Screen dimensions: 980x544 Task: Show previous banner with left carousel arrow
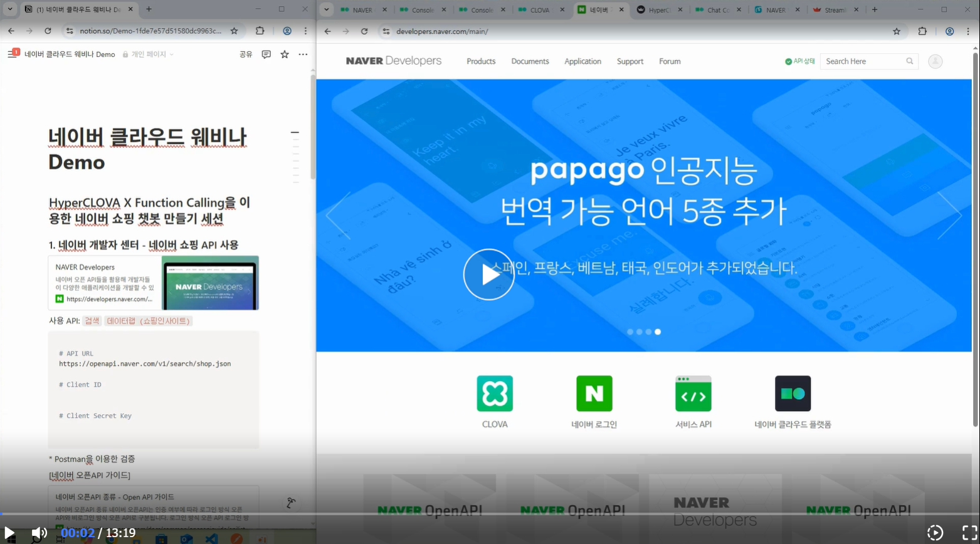point(339,216)
